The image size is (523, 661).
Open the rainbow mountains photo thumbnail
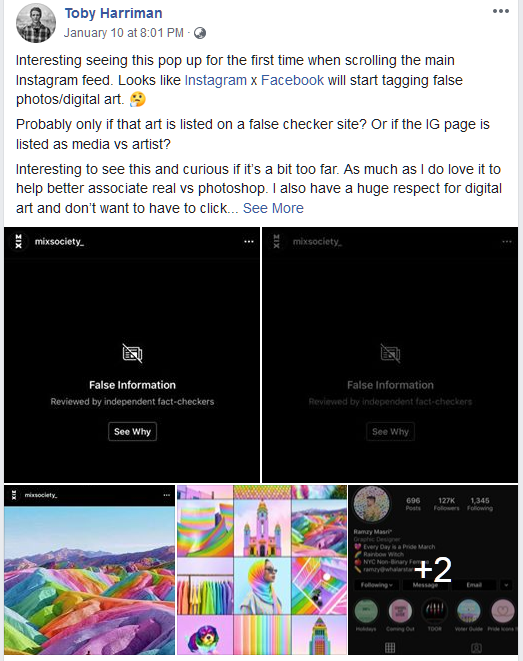pos(89,570)
